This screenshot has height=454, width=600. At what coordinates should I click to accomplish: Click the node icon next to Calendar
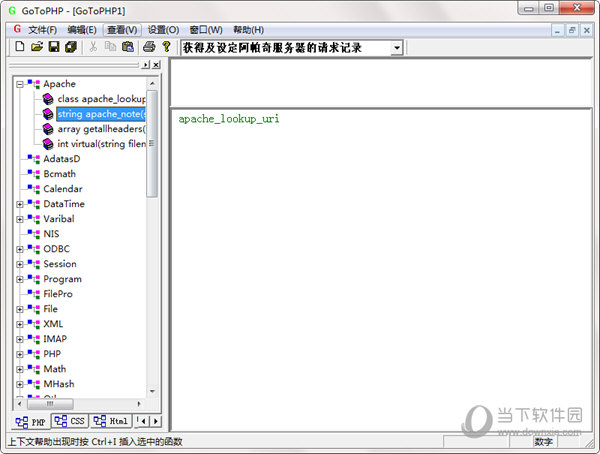tap(34, 189)
